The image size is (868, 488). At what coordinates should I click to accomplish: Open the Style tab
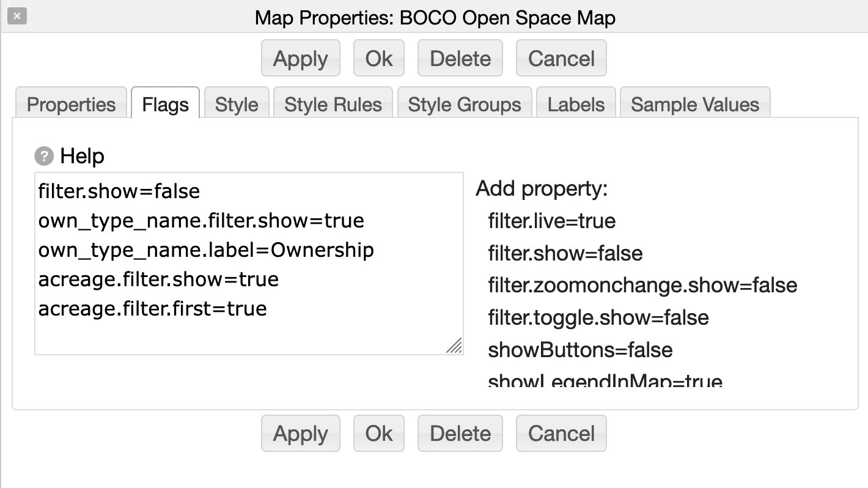click(x=237, y=105)
